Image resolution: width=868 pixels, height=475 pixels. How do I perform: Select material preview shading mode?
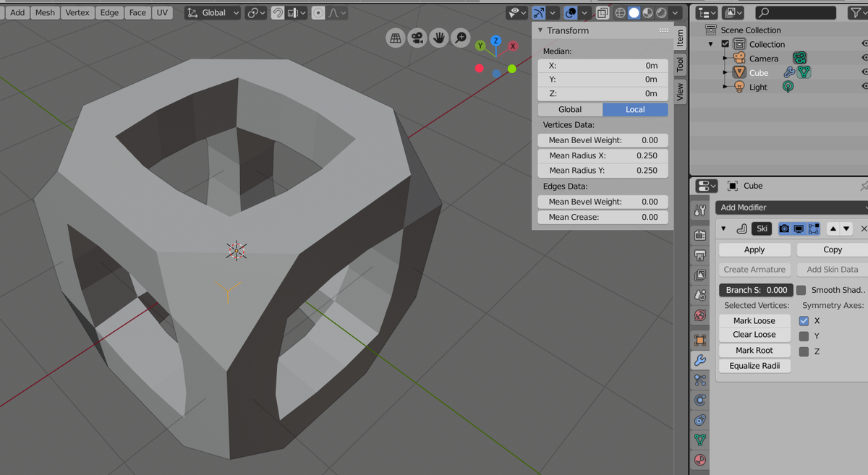pos(648,13)
